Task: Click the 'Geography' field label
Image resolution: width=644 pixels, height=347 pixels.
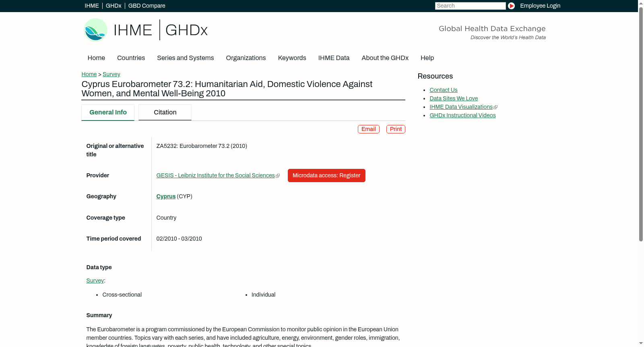Action: 101,196
